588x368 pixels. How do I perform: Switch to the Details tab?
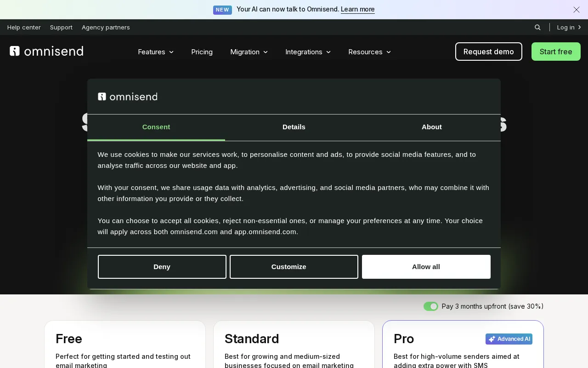coord(294,127)
